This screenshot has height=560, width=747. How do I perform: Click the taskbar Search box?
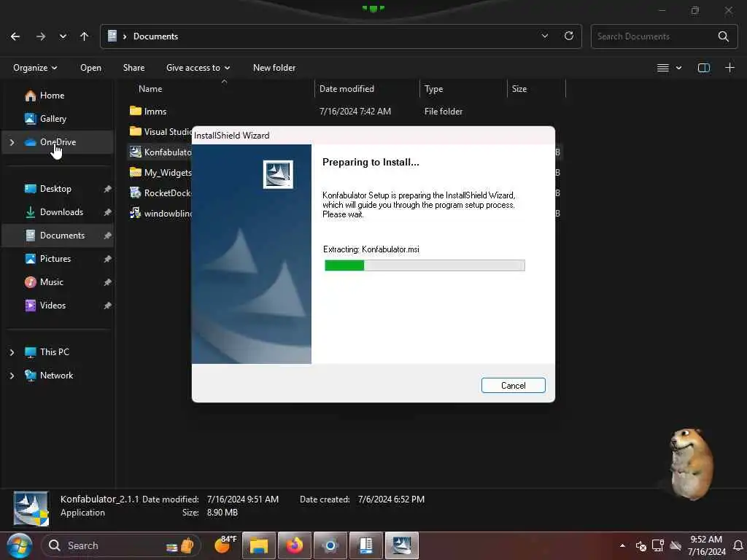tap(121, 545)
